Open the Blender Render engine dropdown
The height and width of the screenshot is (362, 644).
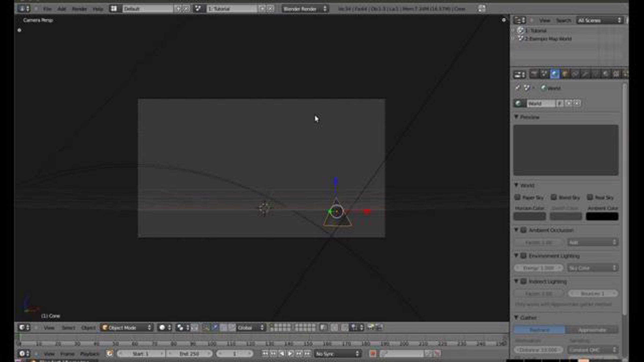coord(305,9)
